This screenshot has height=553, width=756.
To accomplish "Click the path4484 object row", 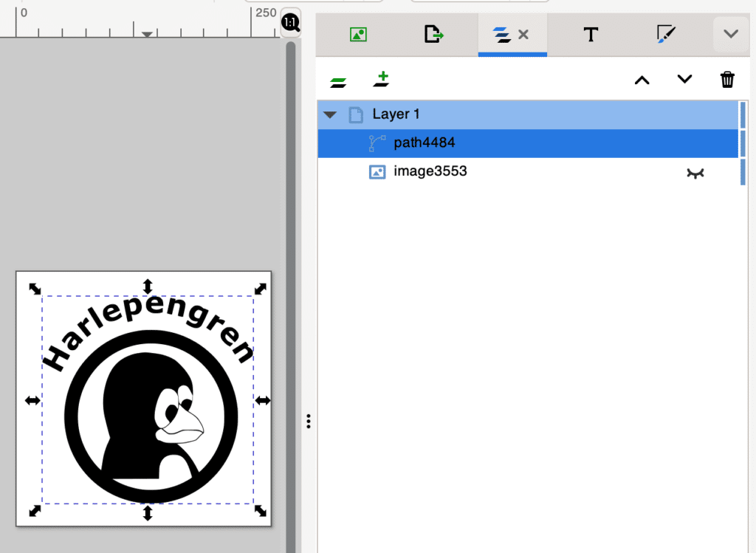I will pyautogui.click(x=425, y=142).
